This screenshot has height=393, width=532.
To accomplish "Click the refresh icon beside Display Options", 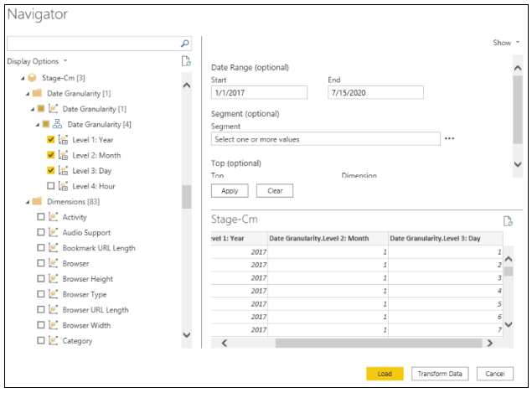I will click(x=187, y=61).
